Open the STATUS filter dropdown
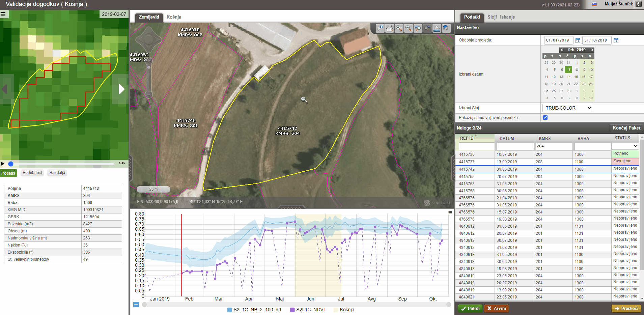 pos(625,146)
